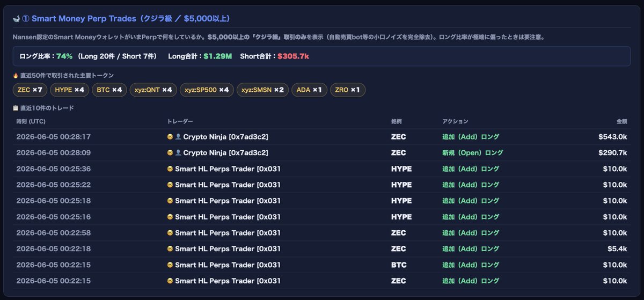Open Crypto Ninja trader on the $543.0k row
The width and height of the screenshot is (644, 300).
pos(225,137)
